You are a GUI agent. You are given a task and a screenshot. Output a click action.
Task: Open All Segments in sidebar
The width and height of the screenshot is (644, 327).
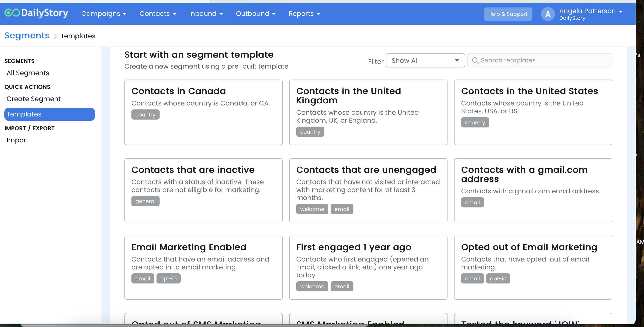[x=28, y=73]
